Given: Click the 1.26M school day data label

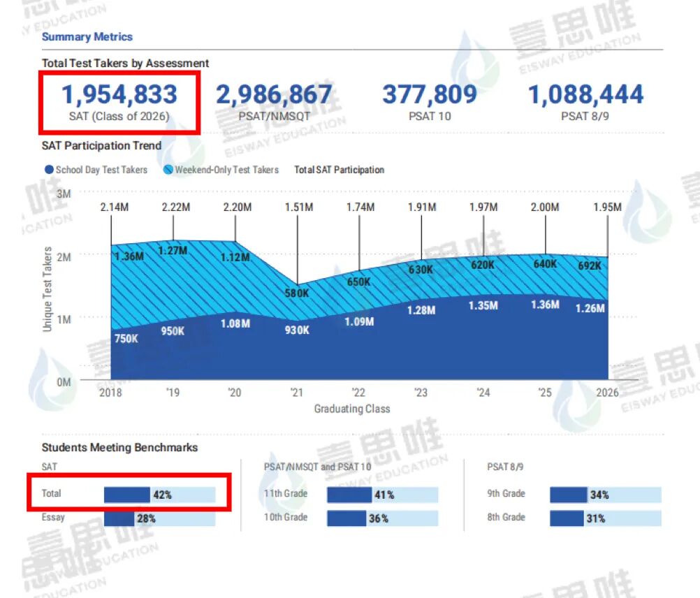Looking at the screenshot, I should click(x=590, y=308).
